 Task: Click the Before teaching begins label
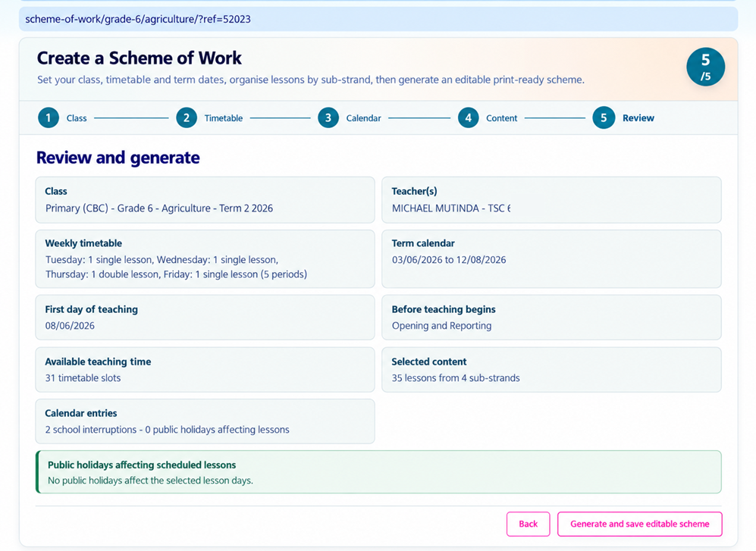tap(443, 309)
